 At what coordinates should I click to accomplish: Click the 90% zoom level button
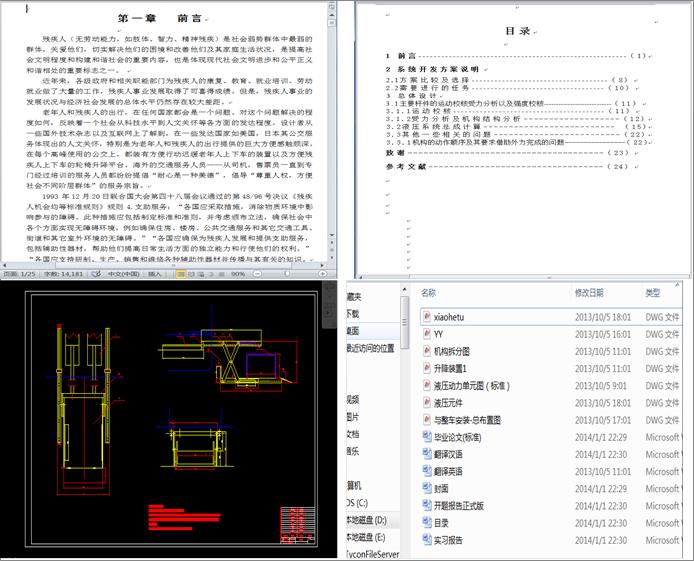click(239, 273)
